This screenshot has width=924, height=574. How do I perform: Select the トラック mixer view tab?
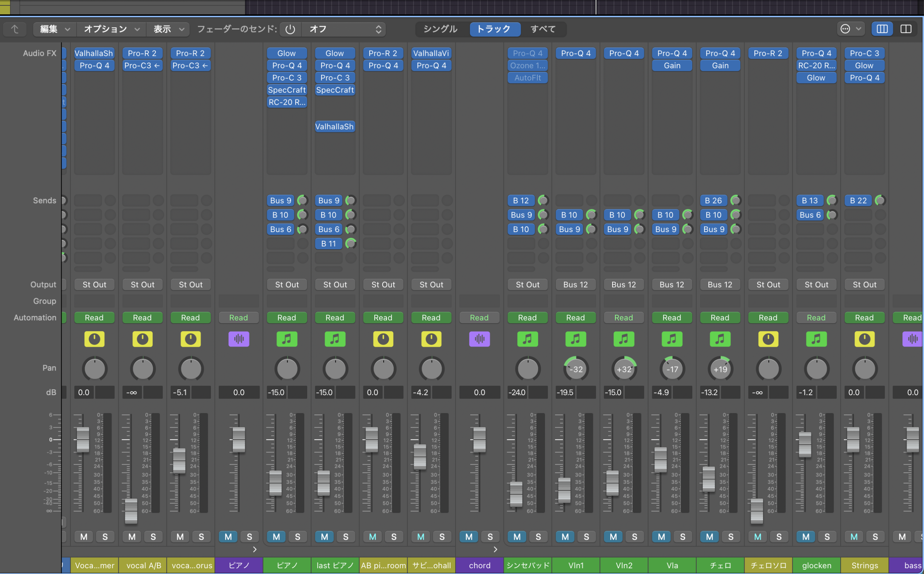pos(495,29)
